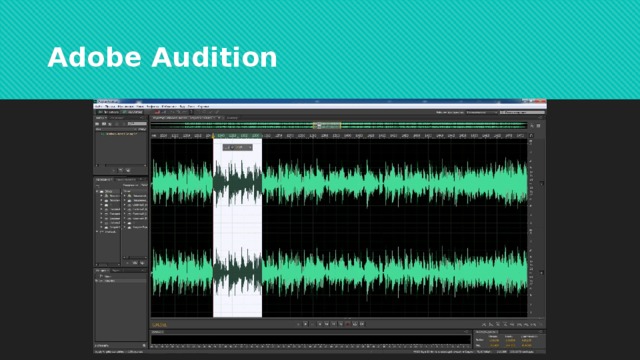Select the History panel tab

coord(101,271)
